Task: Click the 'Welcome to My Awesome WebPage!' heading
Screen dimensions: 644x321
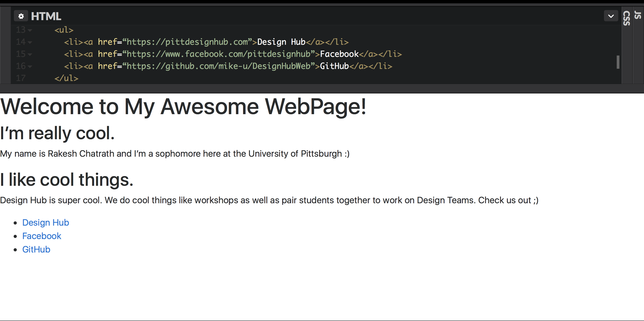Action: coord(183,107)
